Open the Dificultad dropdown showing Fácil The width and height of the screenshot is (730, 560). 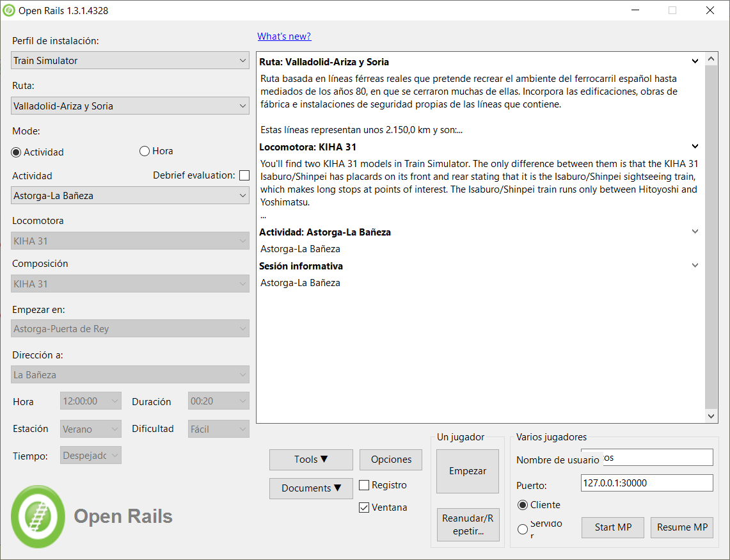click(218, 429)
